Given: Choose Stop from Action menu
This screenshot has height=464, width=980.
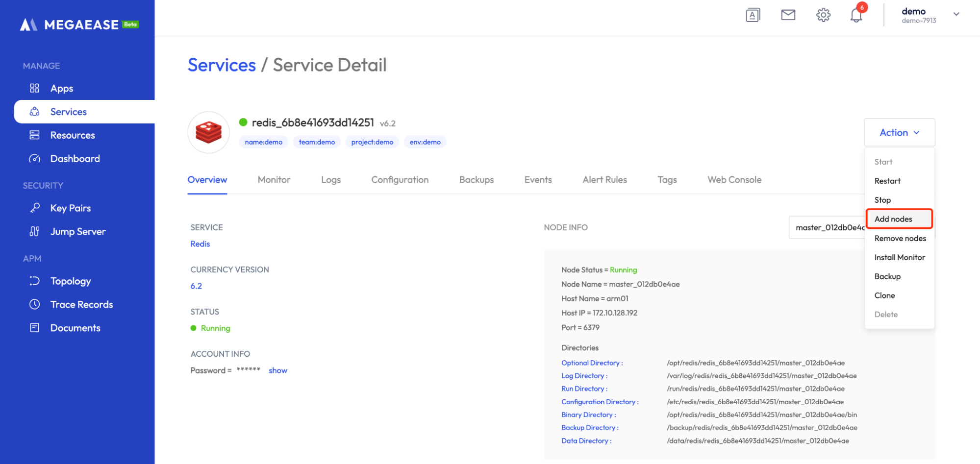Looking at the screenshot, I should click(882, 200).
